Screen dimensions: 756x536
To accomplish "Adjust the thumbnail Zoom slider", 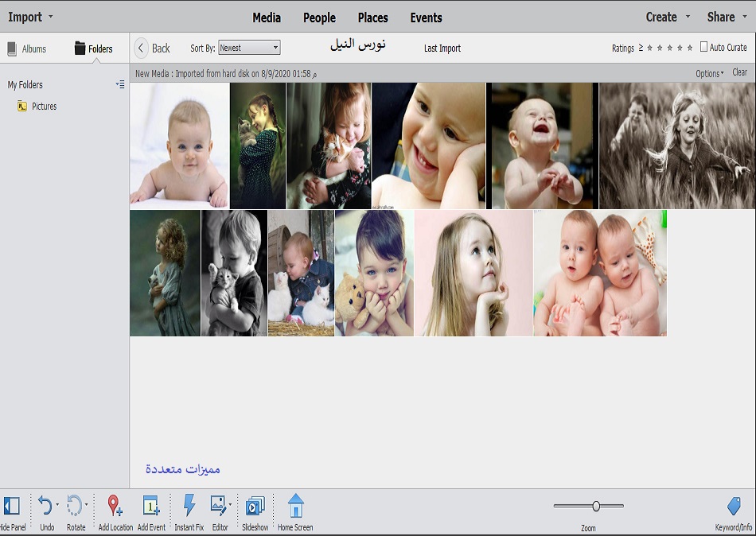I will [x=595, y=506].
